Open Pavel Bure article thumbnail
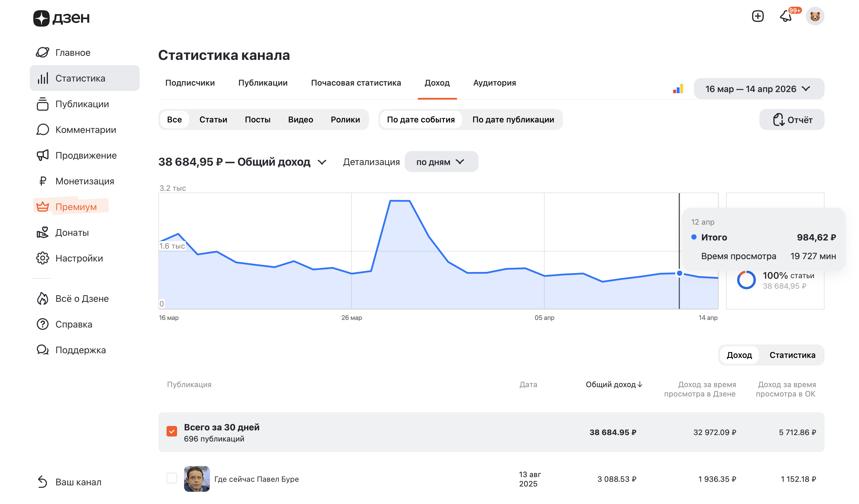The height and width of the screenshot is (504, 859). tap(197, 479)
